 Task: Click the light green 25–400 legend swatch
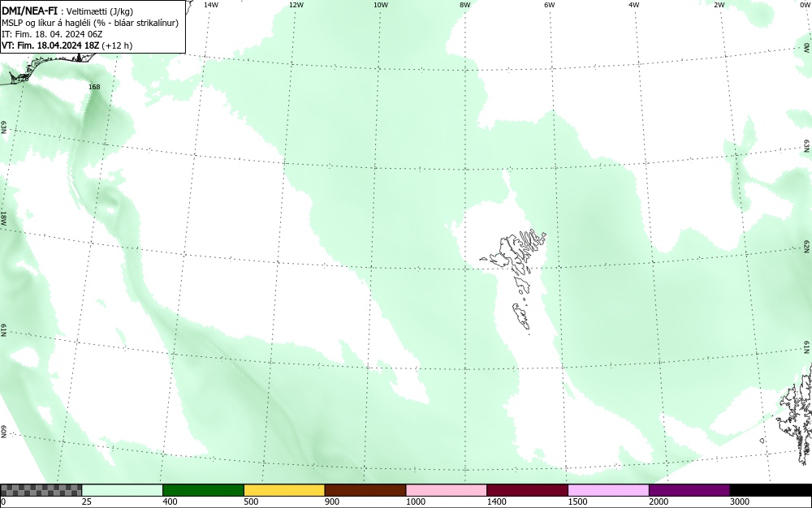123,490
